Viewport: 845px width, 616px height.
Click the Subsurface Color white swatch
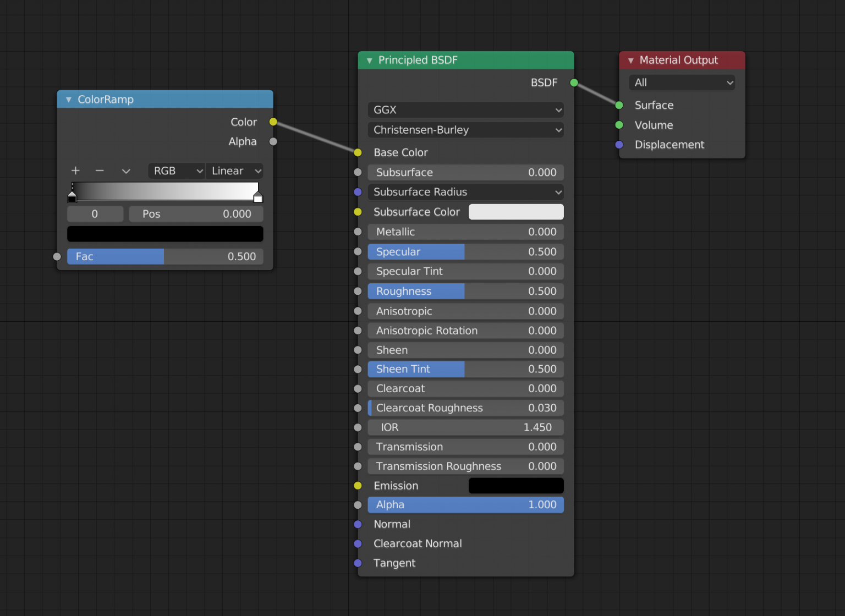(x=516, y=212)
